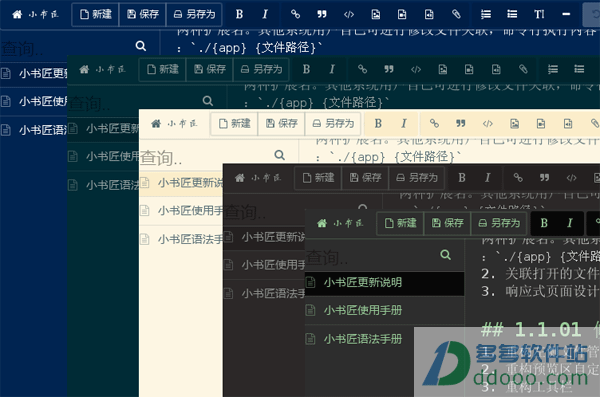Insert a code block in the dark teal window
Image resolution: width=600 pixels, height=397 pixels.
click(x=416, y=69)
